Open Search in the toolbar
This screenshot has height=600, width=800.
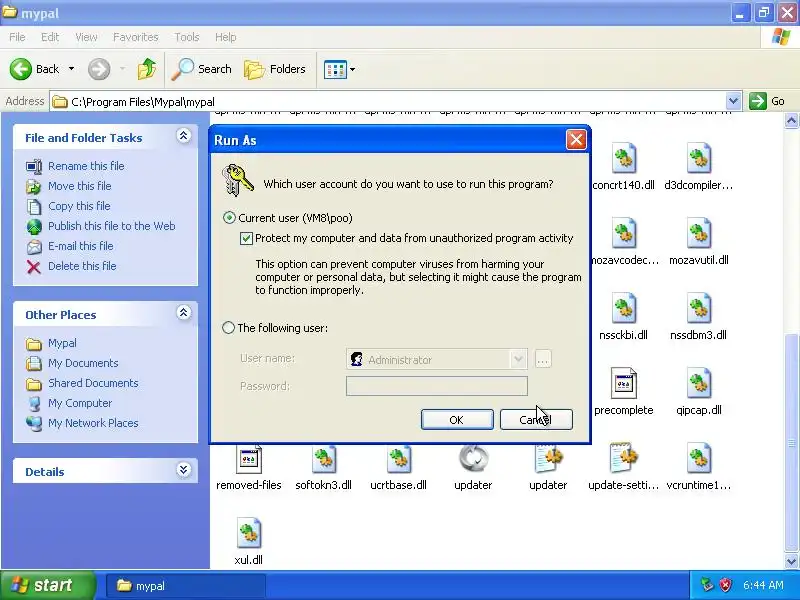tap(202, 69)
